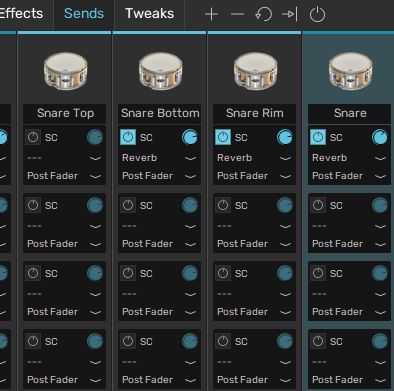Open Snare Bottom Reverb destination dropdown

pyautogui.click(x=159, y=158)
